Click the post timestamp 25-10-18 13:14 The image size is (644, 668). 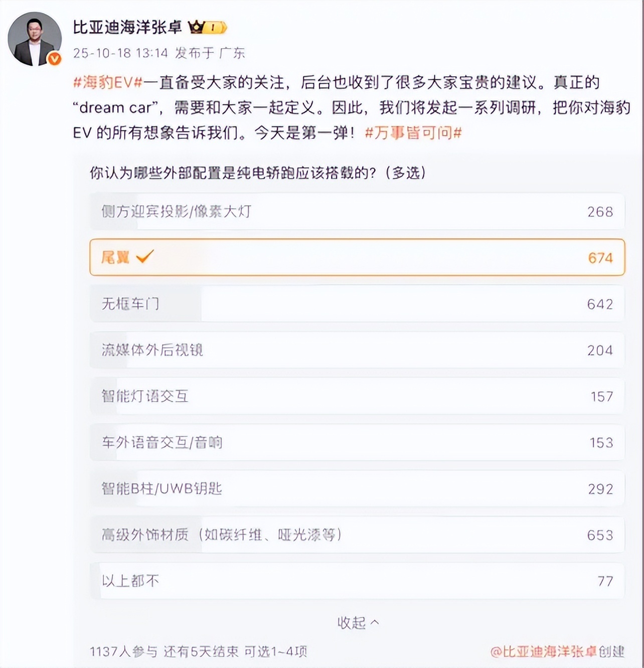(x=120, y=53)
